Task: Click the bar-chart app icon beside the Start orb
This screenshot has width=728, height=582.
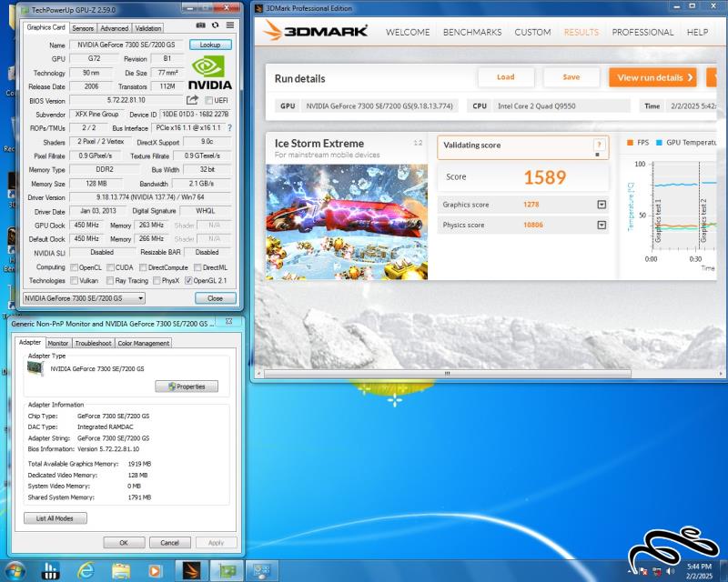Action: tap(50, 571)
